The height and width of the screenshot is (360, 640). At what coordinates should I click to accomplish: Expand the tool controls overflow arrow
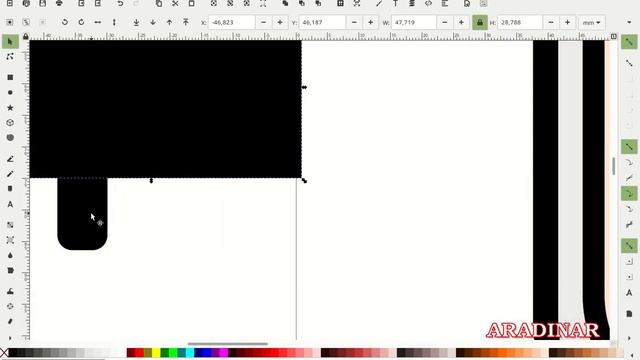[x=629, y=22]
